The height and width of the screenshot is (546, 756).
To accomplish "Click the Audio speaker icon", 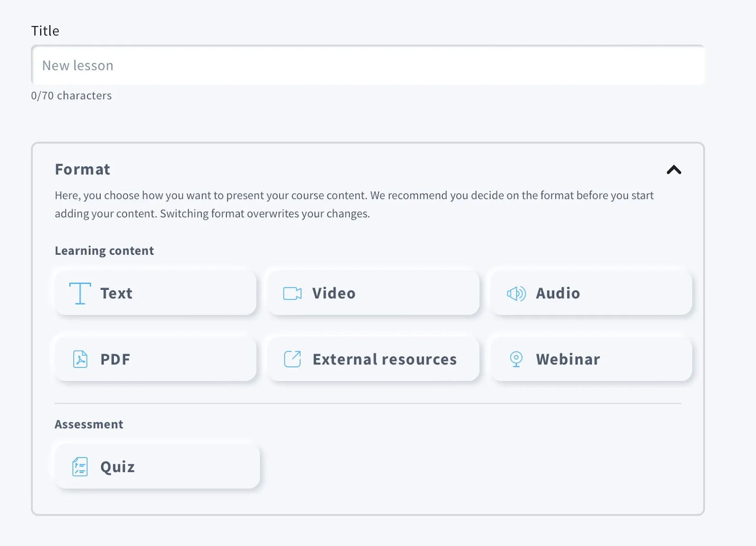I will 516,293.
